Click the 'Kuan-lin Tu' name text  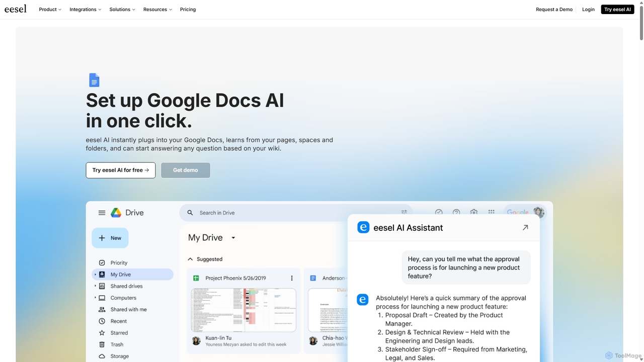pyautogui.click(x=218, y=338)
